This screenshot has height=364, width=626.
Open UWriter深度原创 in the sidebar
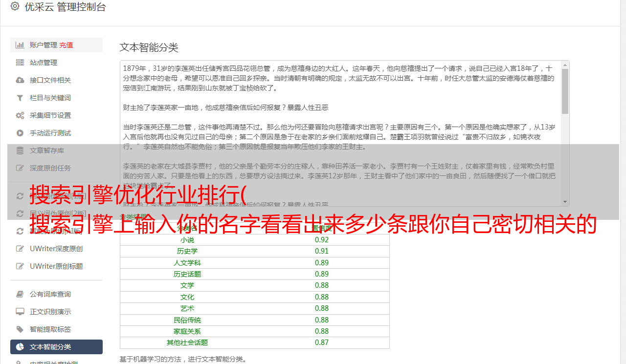click(x=56, y=249)
